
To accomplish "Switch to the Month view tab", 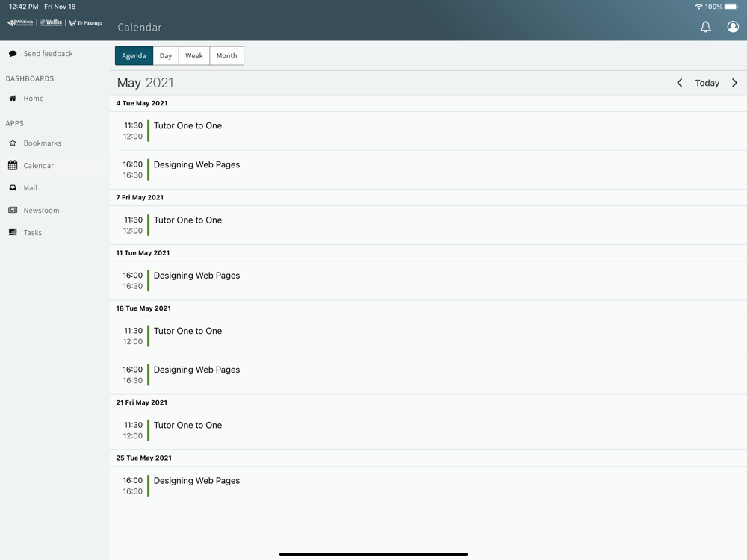I will (x=227, y=56).
